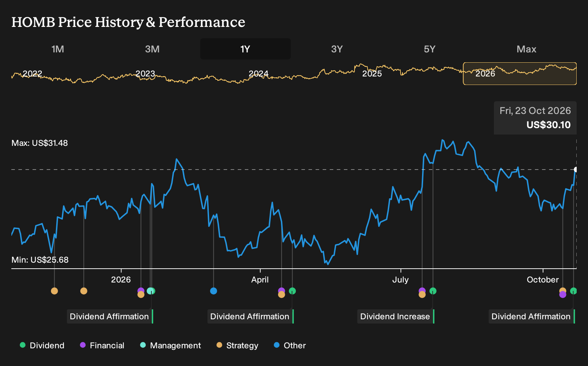Click the highlighted range selector on overview chart
Viewport: 588px width, 366px height.
click(520, 74)
